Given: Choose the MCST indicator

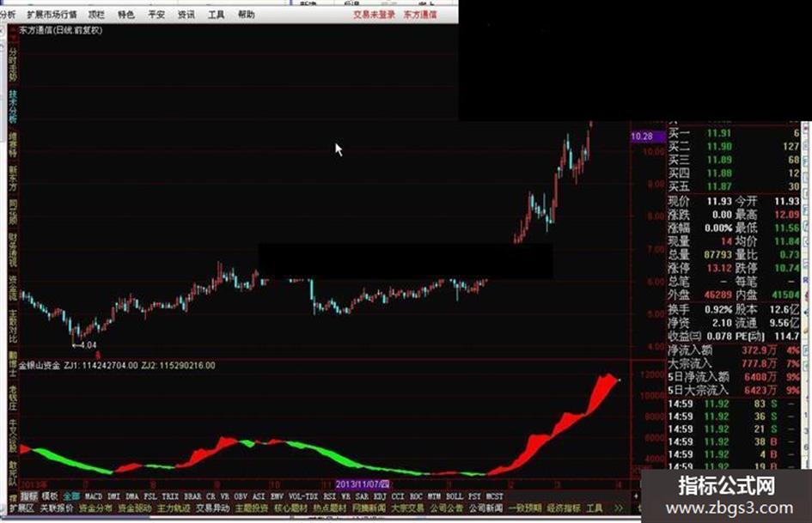Looking at the screenshot, I should [x=495, y=496].
